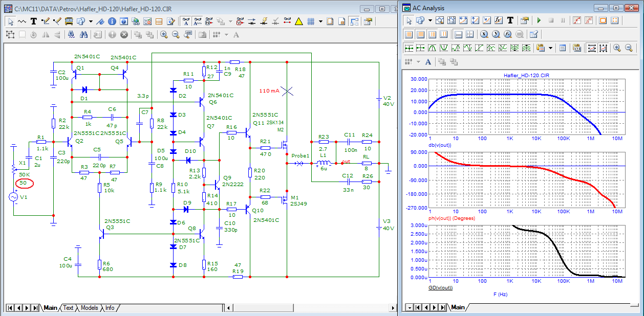Zoom in on the AC Analysis plot
Screen dimensions: 644x316
point(617,48)
